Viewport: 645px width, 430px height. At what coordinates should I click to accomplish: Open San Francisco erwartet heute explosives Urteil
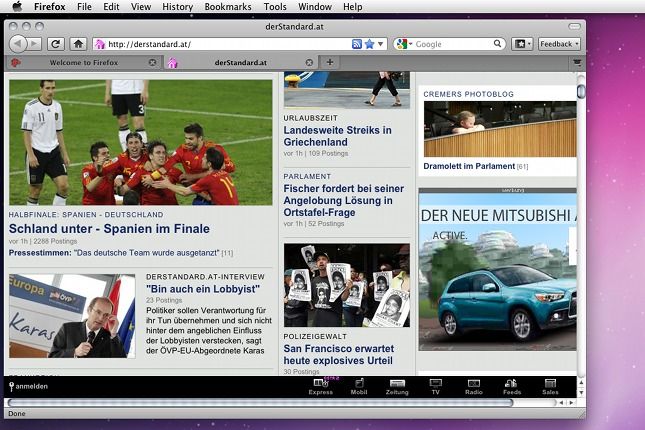point(339,354)
